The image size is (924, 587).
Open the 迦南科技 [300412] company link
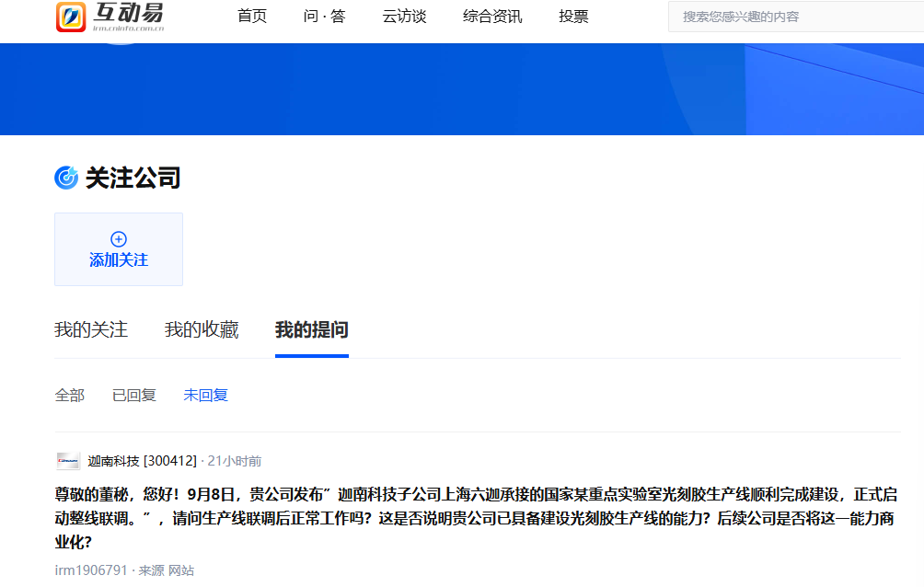pos(142,461)
